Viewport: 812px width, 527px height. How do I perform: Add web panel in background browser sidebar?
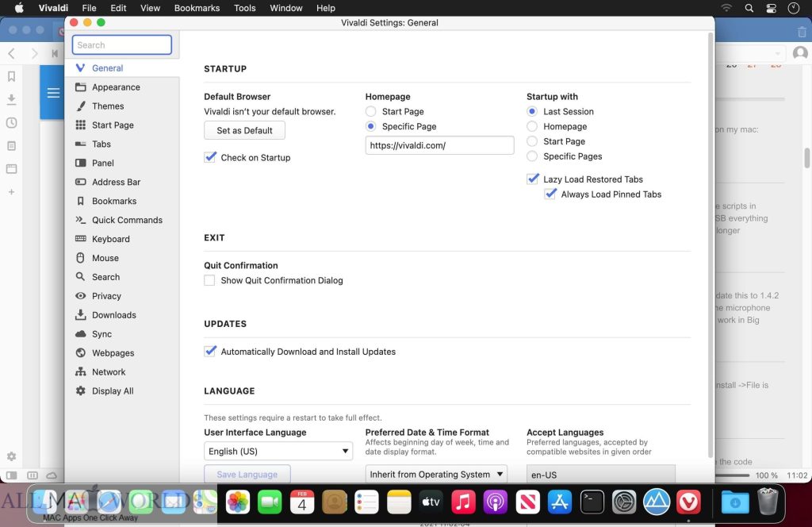11,192
